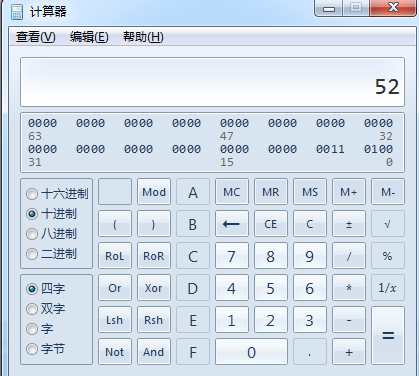Screen dimensions: 419x376
Task: Tap the number 8 key
Action: coord(271,256)
